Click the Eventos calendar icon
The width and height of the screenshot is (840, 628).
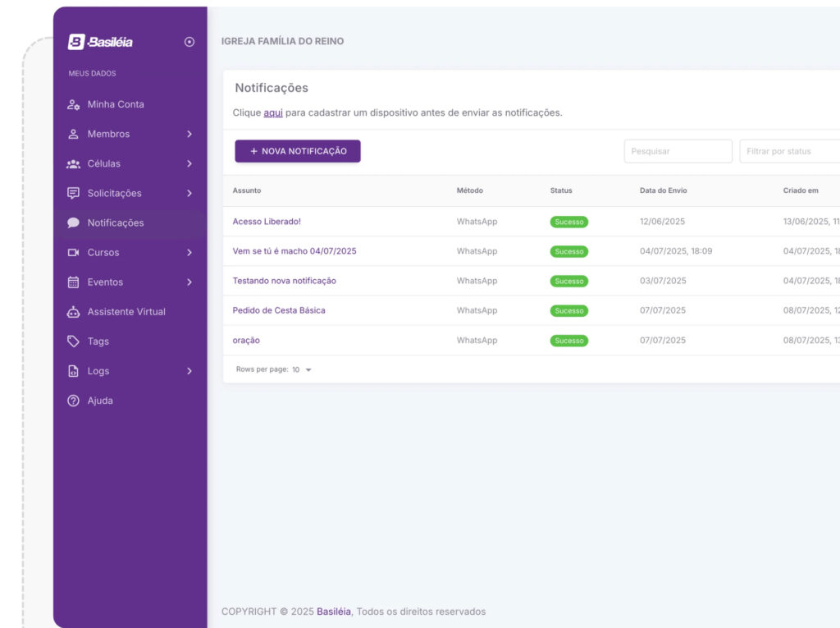pyautogui.click(x=73, y=282)
